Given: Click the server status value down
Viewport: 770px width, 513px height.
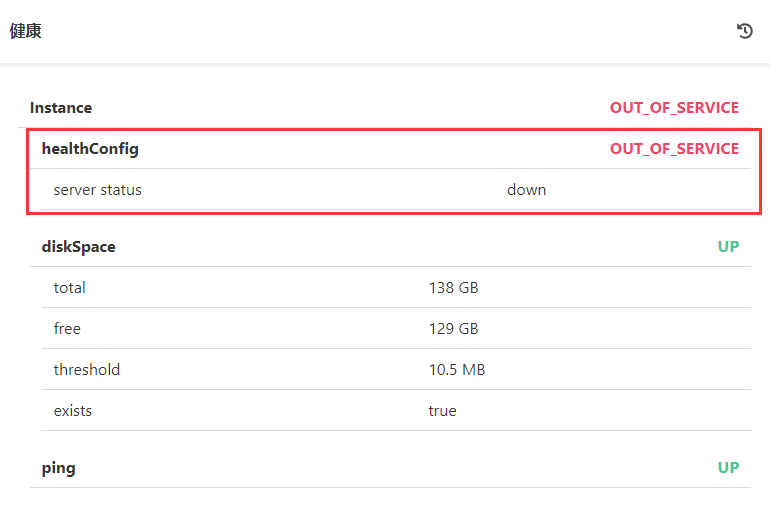Looking at the screenshot, I should (x=526, y=189).
